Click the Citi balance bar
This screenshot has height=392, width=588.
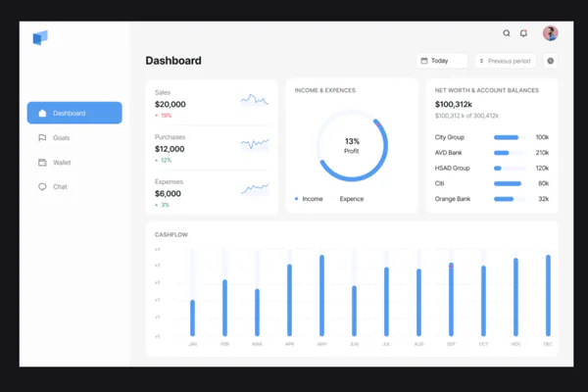tap(510, 183)
